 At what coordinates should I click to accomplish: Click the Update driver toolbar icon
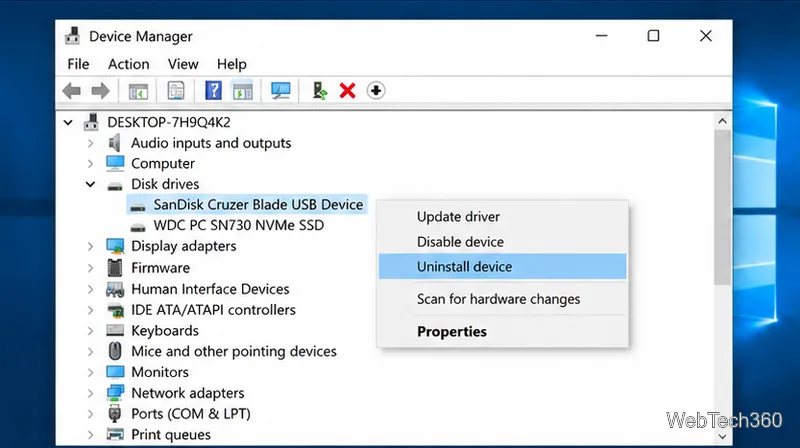click(320, 91)
